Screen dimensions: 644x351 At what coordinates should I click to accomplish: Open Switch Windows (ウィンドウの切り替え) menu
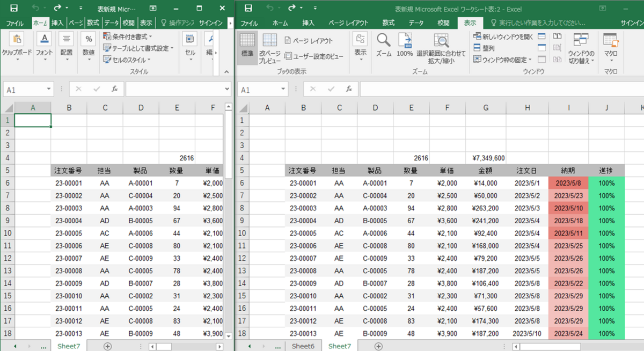581,48
